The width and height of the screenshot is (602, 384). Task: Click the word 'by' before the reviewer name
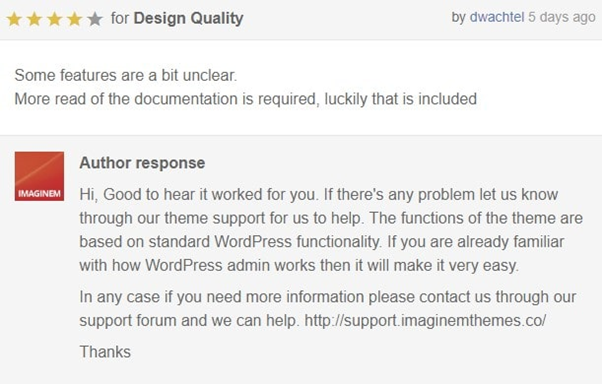point(459,18)
